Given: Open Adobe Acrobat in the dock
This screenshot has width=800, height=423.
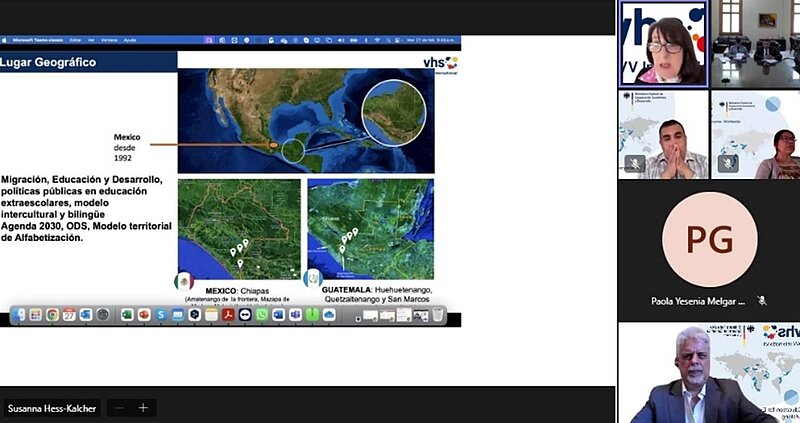Looking at the screenshot, I should (228, 314).
